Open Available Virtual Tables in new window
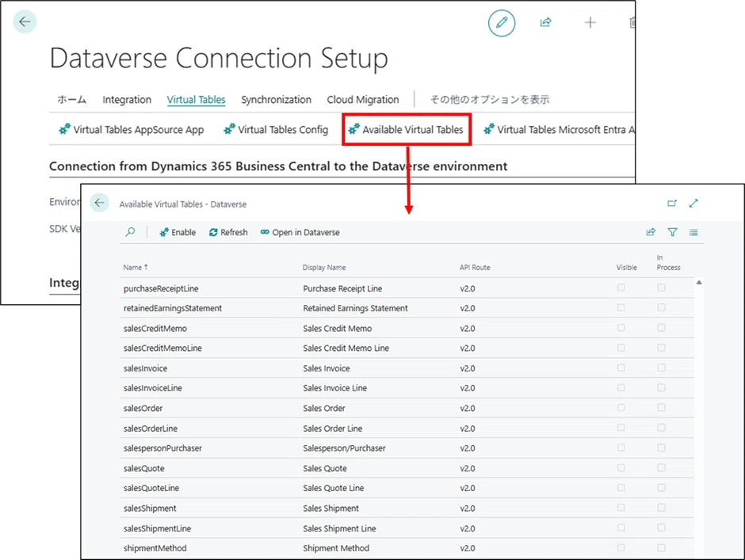Viewport: 745px width, 560px height. point(672,204)
